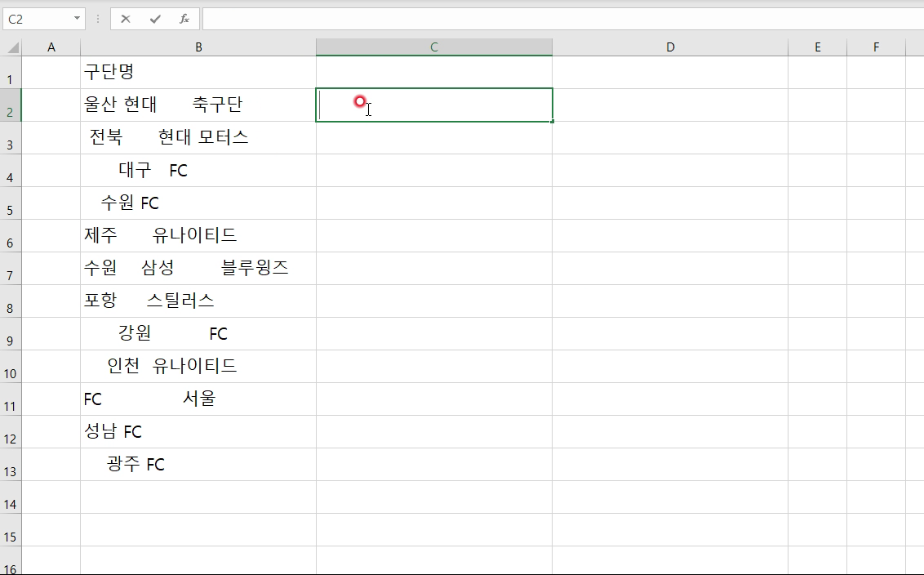Viewport: 924px width, 575px height.
Task: Select the cell 대구 FC
Action: [x=198, y=171]
